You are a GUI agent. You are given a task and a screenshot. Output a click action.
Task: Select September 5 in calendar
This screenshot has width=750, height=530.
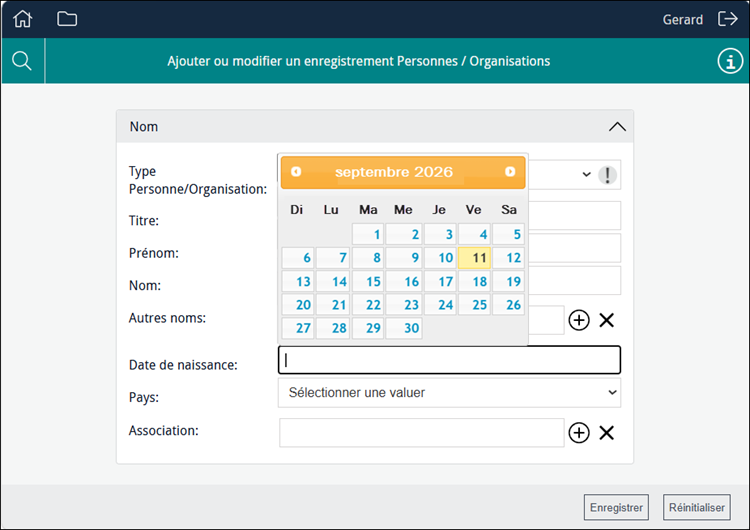508,234
